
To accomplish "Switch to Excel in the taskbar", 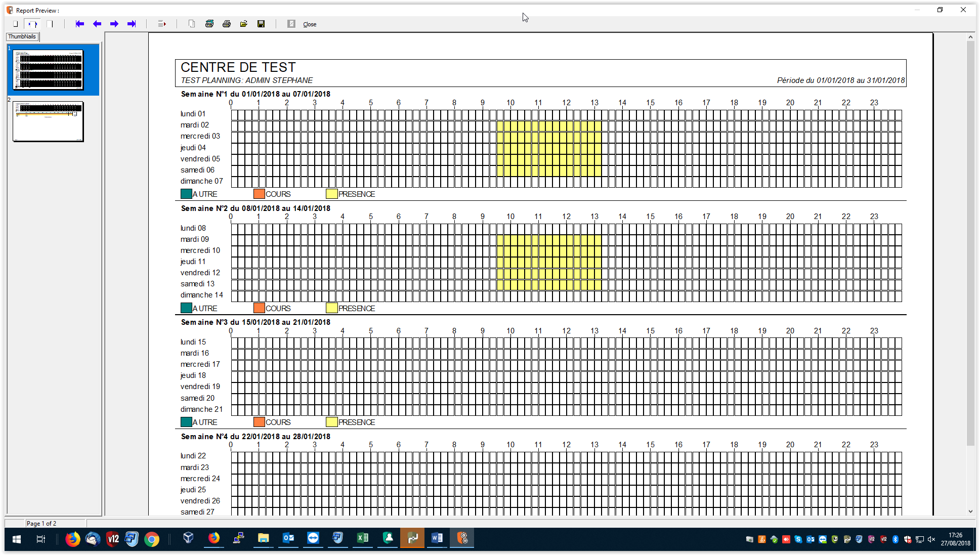I will [363, 538].
